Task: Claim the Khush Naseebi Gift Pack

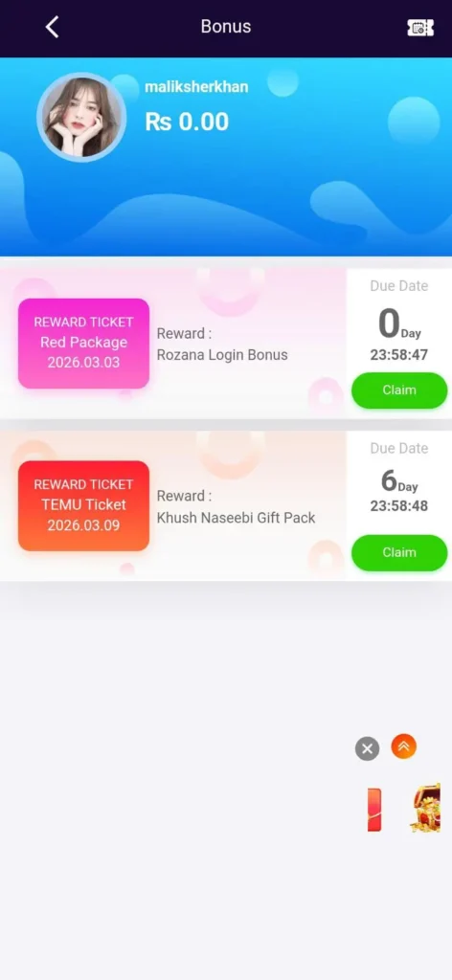Action: point(399,552)
